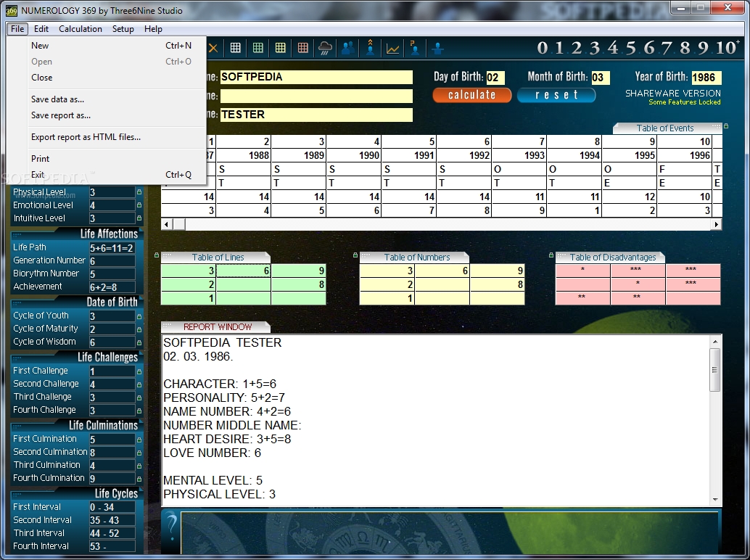
Task: Click the Day of Birth field
Action: 495,78
